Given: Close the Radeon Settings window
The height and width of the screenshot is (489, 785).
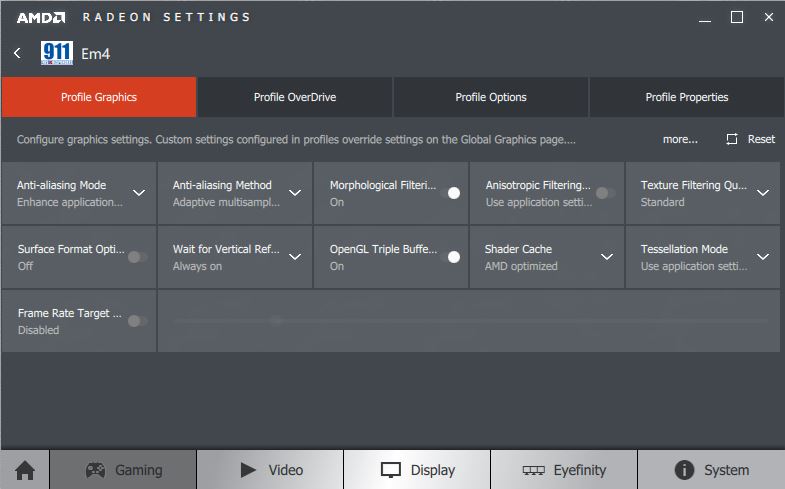Looking at the screenshot, I should pyautogui.click(x=769, y=17).
